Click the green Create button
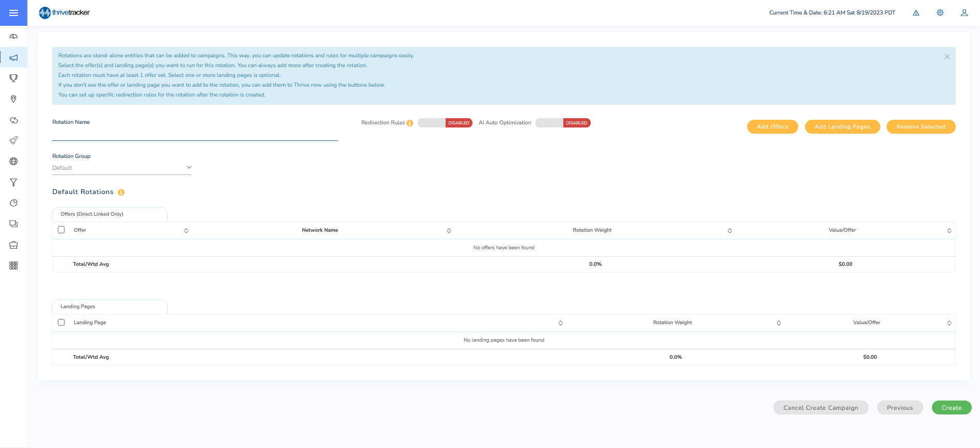 (x=952, y=408)
